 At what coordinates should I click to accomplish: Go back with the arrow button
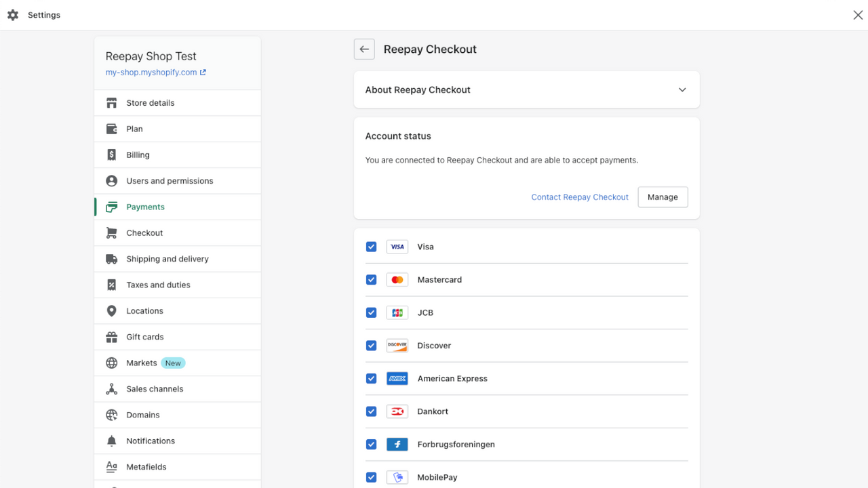click(x=364, y=49)
